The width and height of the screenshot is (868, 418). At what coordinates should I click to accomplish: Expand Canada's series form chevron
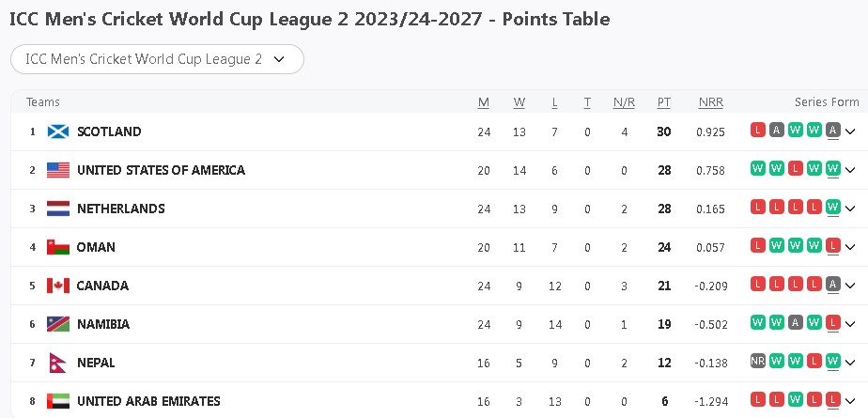[x=850, y=286]
